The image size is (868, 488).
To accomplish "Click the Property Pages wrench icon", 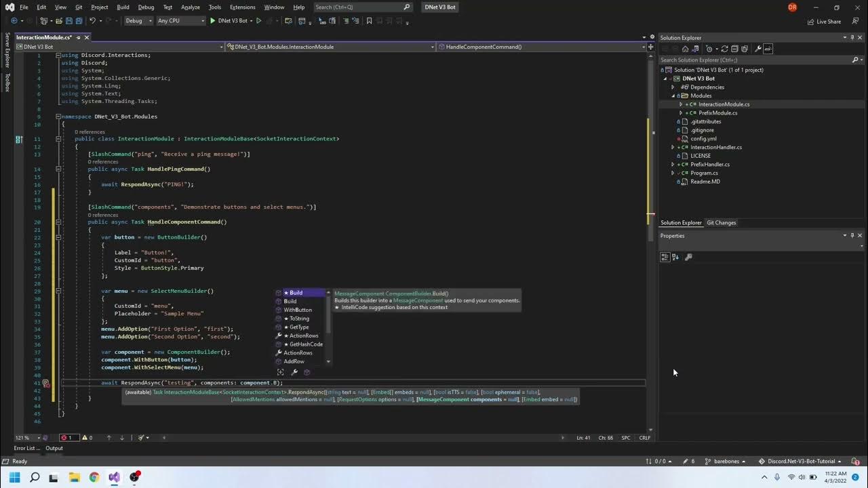I will [688, 257].
